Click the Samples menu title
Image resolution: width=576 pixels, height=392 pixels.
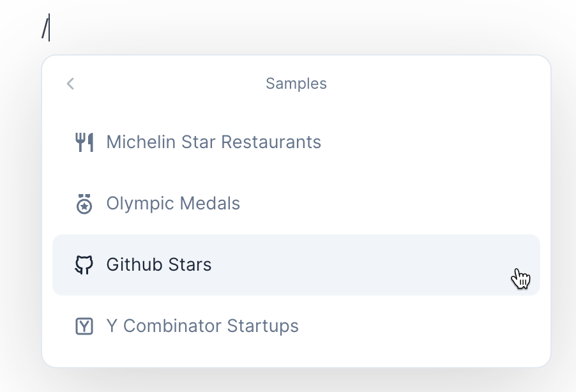click(296, 84)
